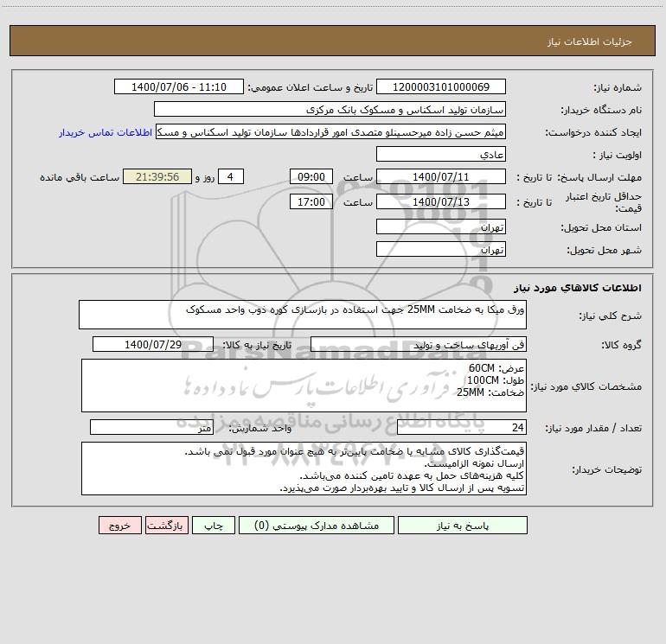Click the response deadline time 09:00
This screenshot has height=644, width=666.
(x=311, y=176)
